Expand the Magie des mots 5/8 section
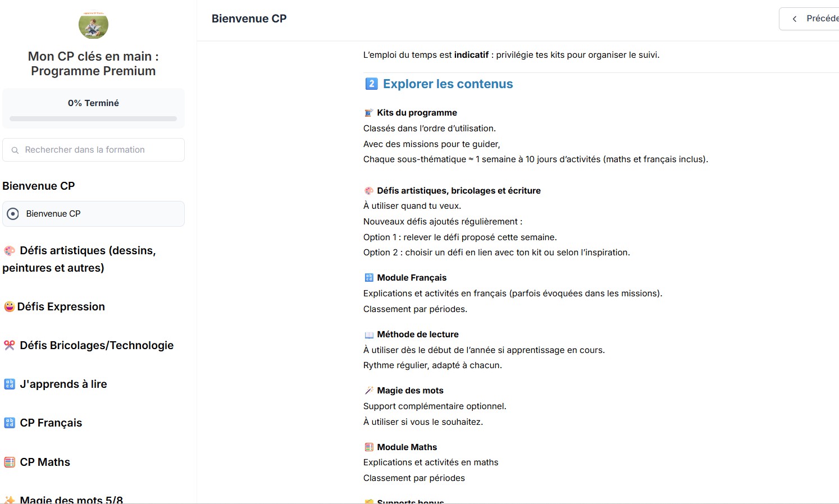This screenshot has height=504, width=839. pyautogui.click(x=71, y=499)
